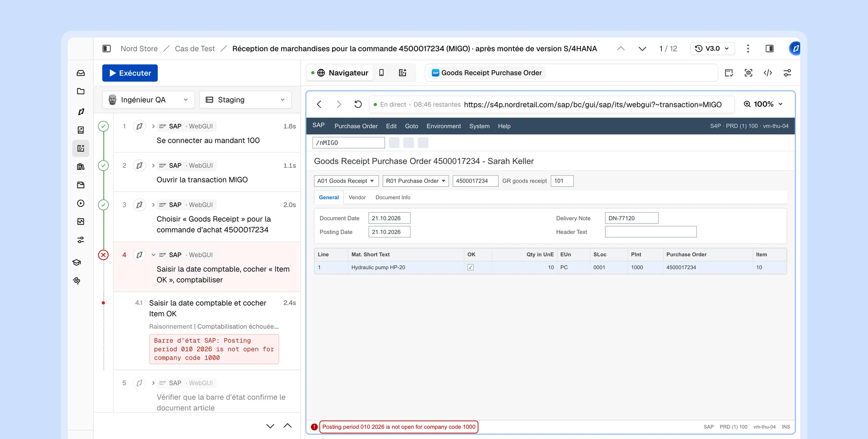Click the empty Header Text field
Viewport: 868px width, 439px height.
click(651, 232)
